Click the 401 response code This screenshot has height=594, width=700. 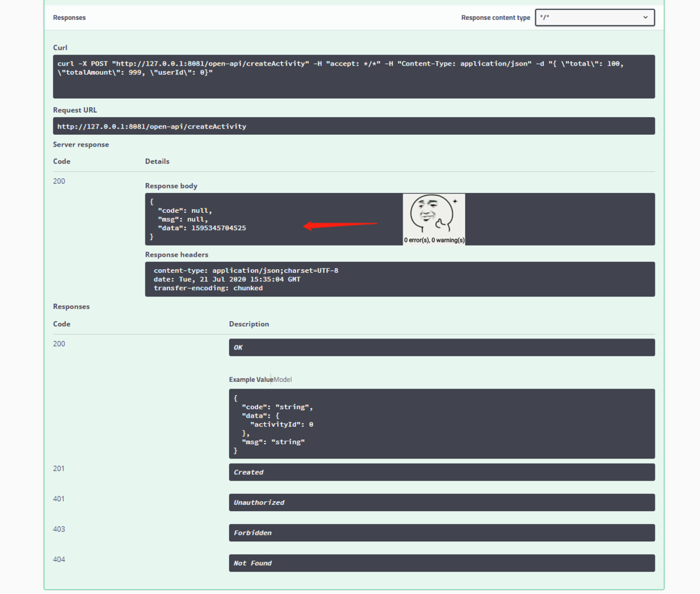pyautogui.click(x=59, y=499)
